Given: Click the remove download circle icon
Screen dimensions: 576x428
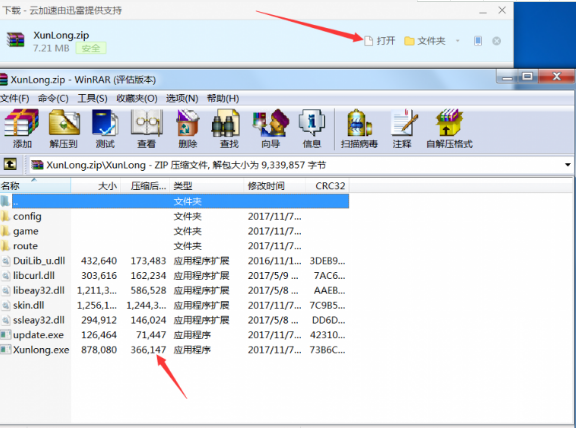Looking at the screenshot, I should [496, 41].
